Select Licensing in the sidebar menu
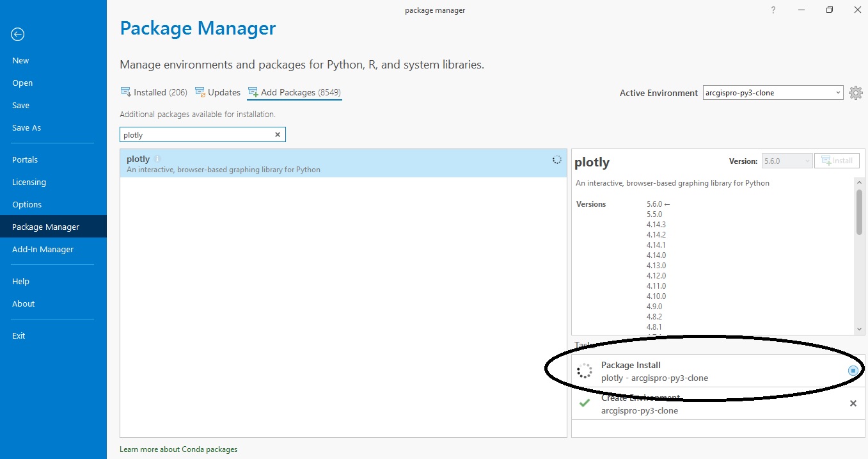 point(29,182)
